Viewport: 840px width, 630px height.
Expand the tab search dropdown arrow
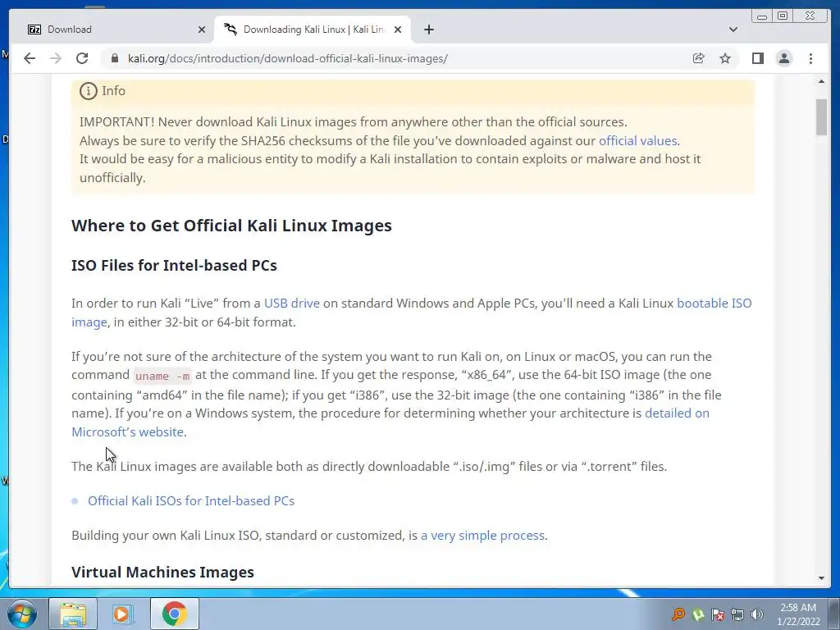pos(733,30)
